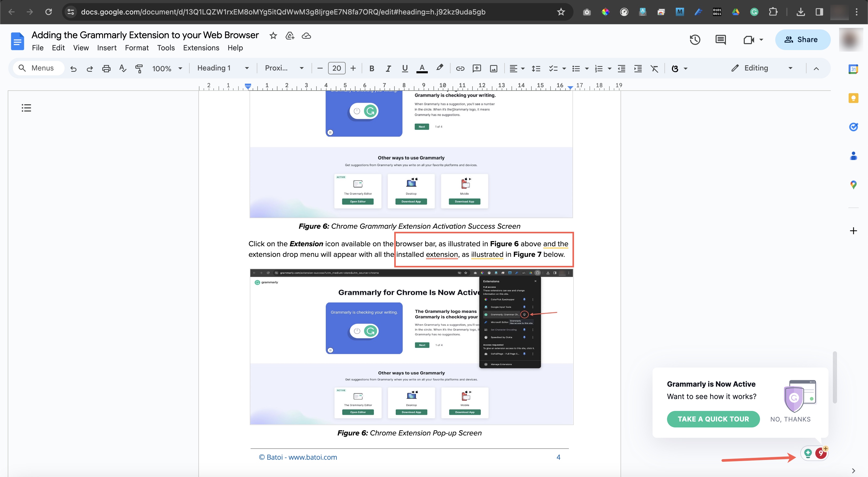Click the insert link icon
Image resolution: width=868 pixels, height=477 pixels.
(x=459, y=69)
